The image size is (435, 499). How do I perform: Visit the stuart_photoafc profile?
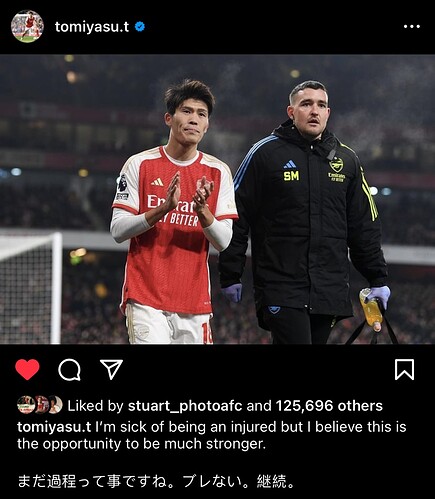(185, 406)
